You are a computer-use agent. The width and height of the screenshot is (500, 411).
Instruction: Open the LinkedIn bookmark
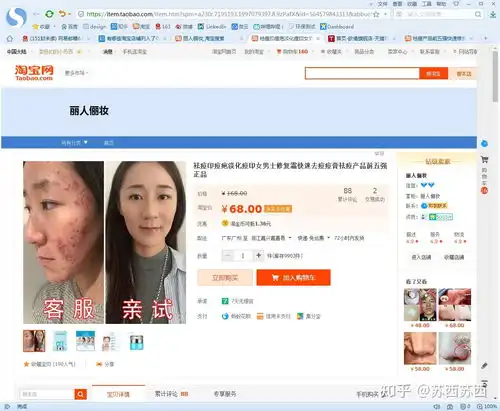(212, 26)
